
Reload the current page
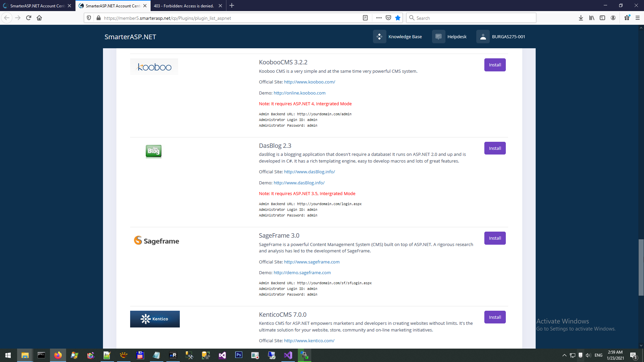(x=29, y=18)
